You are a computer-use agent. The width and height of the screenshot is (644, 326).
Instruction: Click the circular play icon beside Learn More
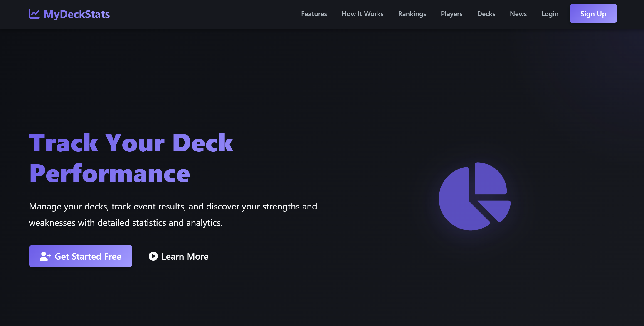click(153, 256)
